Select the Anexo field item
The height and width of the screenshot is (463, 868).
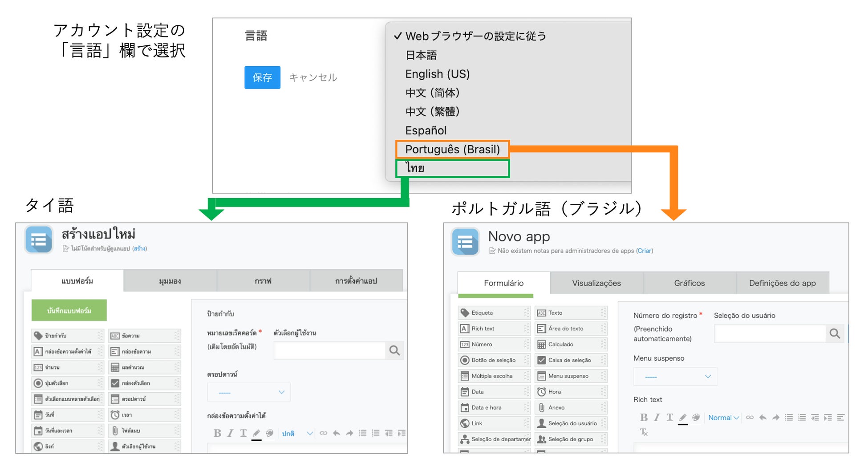point(571,407)
